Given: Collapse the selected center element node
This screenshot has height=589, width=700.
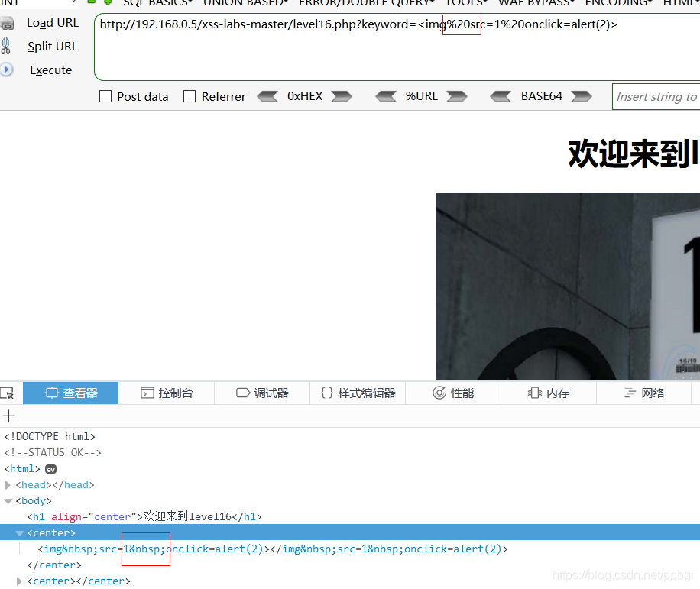Looking at the screenshot, I should tap(19, 532).
